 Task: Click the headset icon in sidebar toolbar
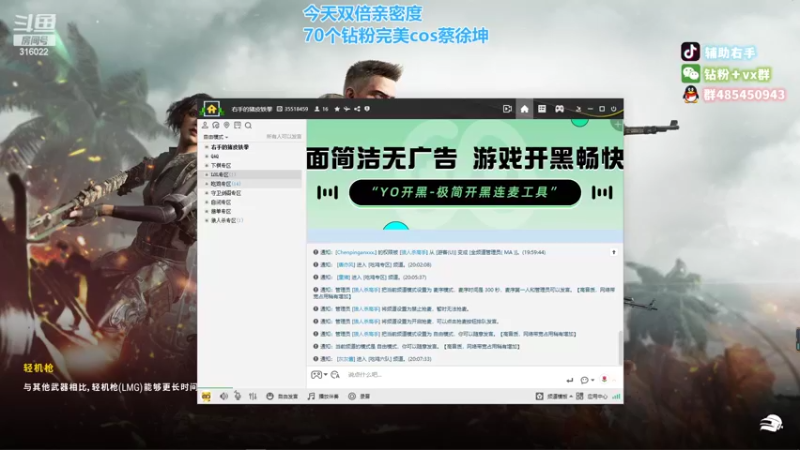(x=216, y=125)
